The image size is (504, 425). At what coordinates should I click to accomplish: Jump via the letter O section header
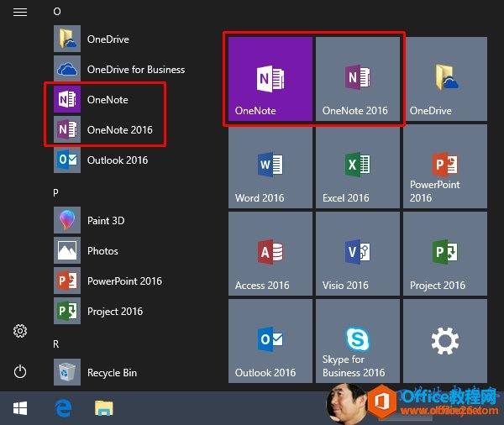[57, 12]
